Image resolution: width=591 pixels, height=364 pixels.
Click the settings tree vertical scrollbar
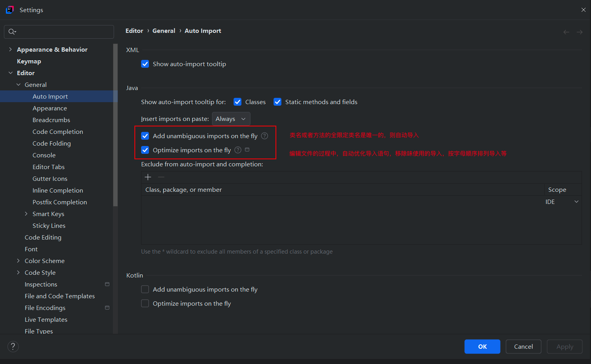[115, 125]
